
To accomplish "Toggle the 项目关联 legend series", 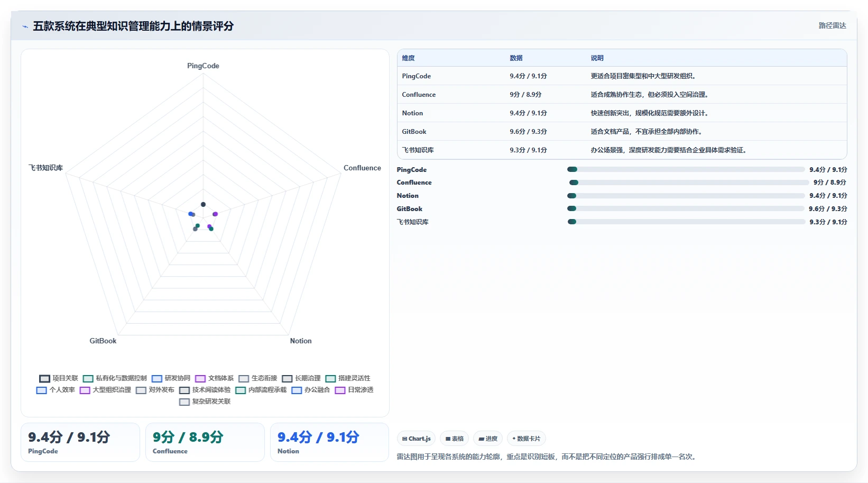I will [59, 378].
